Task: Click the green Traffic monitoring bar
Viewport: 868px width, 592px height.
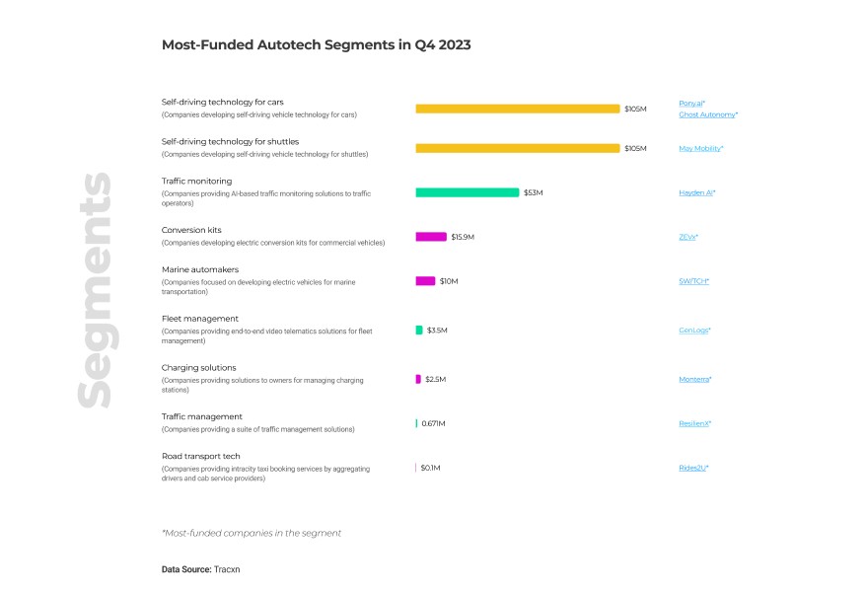Action: pyautogui.click(x=467, y=192)
